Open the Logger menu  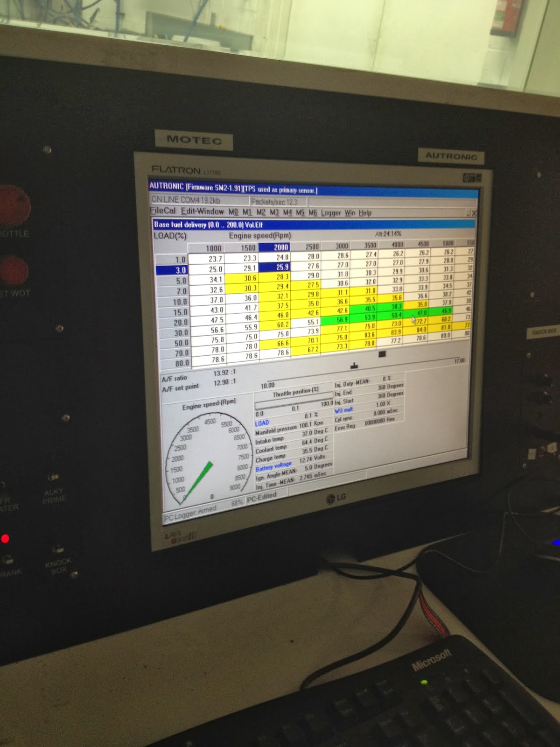click(x=331, y=213)
